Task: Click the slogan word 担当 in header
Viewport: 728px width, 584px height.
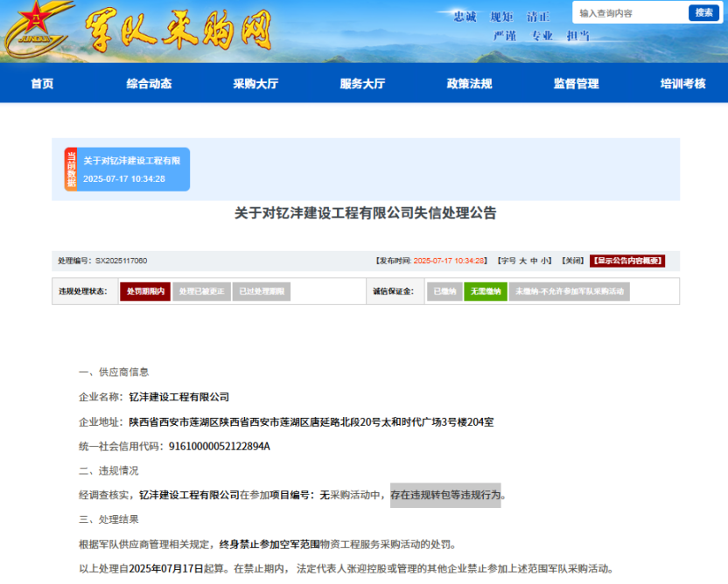Action: pyautogui.click(x=578, y=36)
